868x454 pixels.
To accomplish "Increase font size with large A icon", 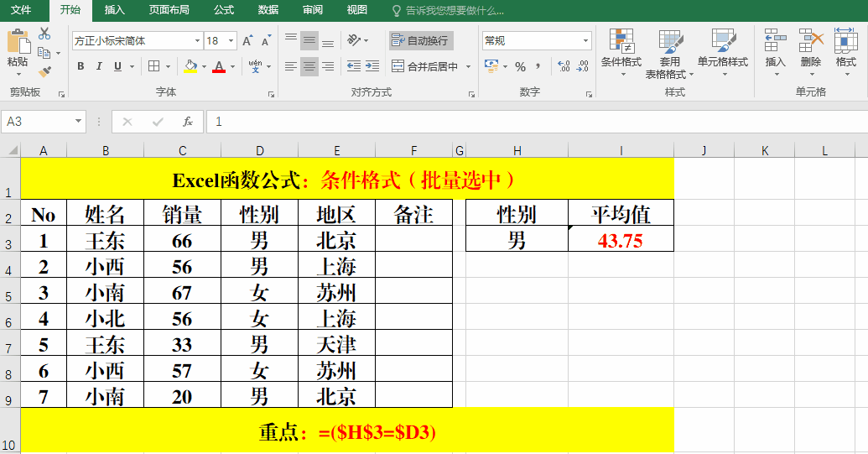I will (x=247, y=40).
